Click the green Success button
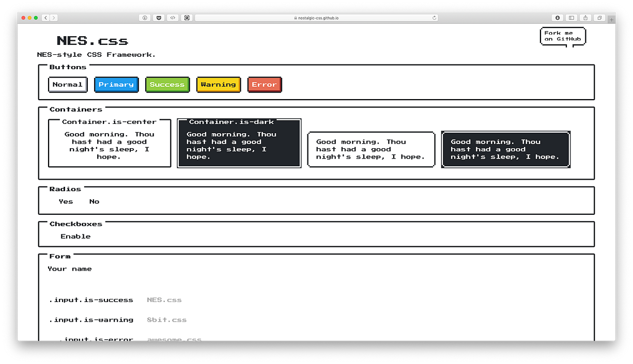633x364 pixels. point(167,85)
